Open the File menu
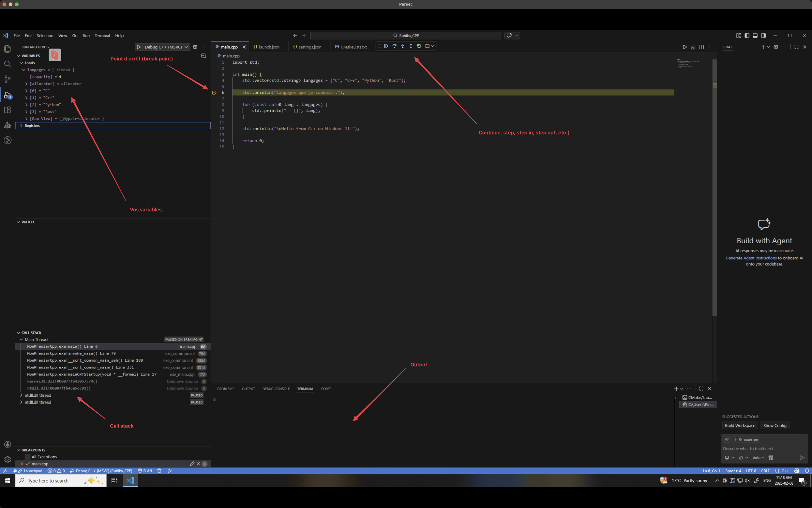Screen dimensions: 812x508 tap(16, 36)
